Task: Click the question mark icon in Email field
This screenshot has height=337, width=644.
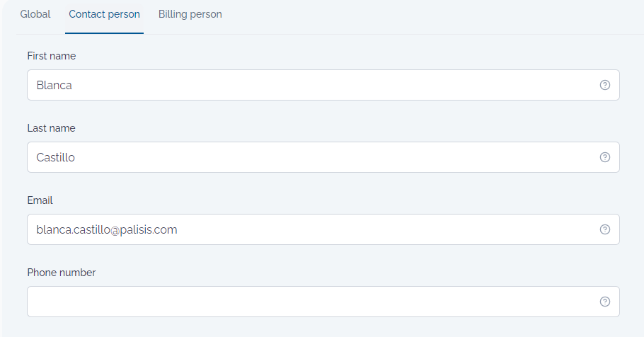Action: (604, 229)
